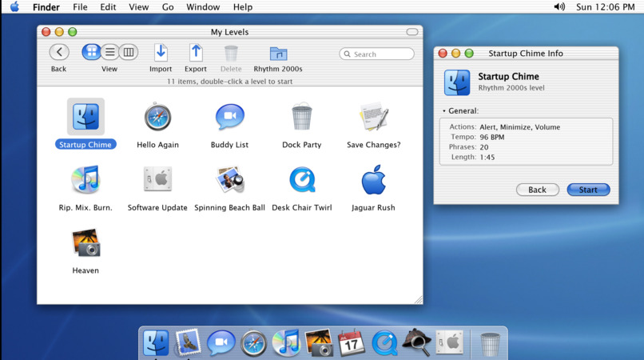The image size is (644, 360).
Task: Click the Sun 12:06 PM clock
Action: (x=606, y=7)
